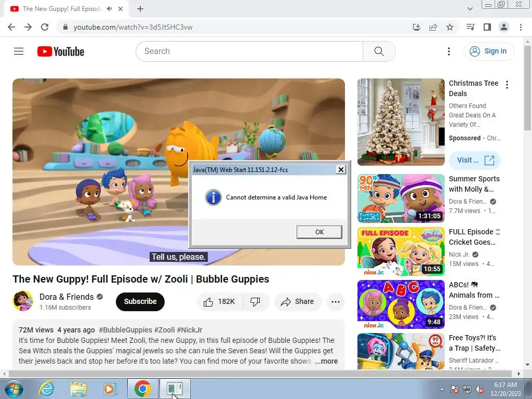Image resolution: width=532 pixels, height=399 pixels.
Task: Visit the Christmas Tree Deals sponsor
Action: tap(475, 160)
